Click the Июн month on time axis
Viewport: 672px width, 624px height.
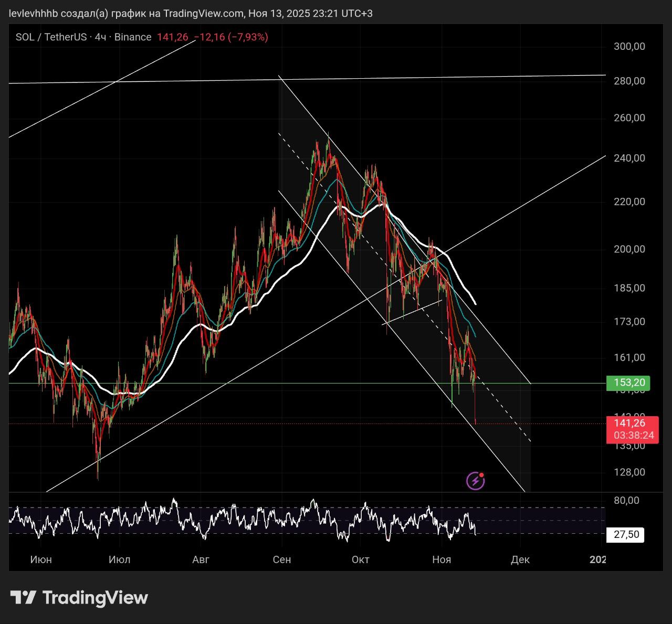click(x=41, y=559)
